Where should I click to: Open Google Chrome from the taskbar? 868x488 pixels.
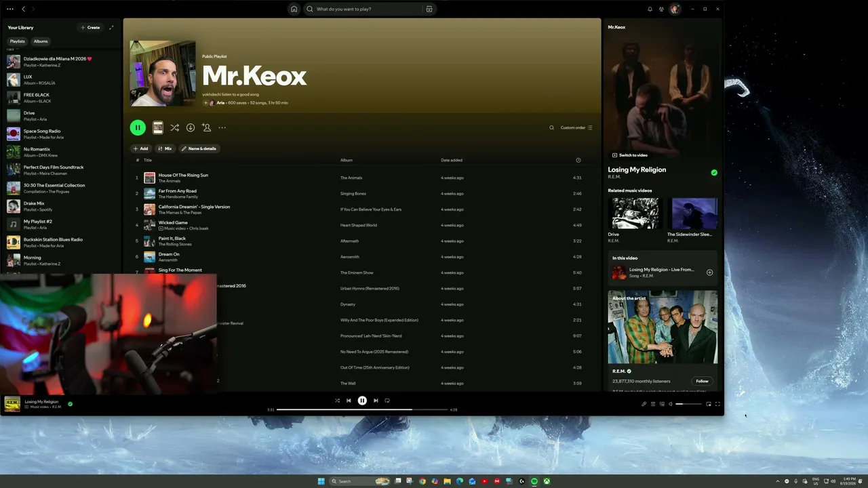(422, 481)
